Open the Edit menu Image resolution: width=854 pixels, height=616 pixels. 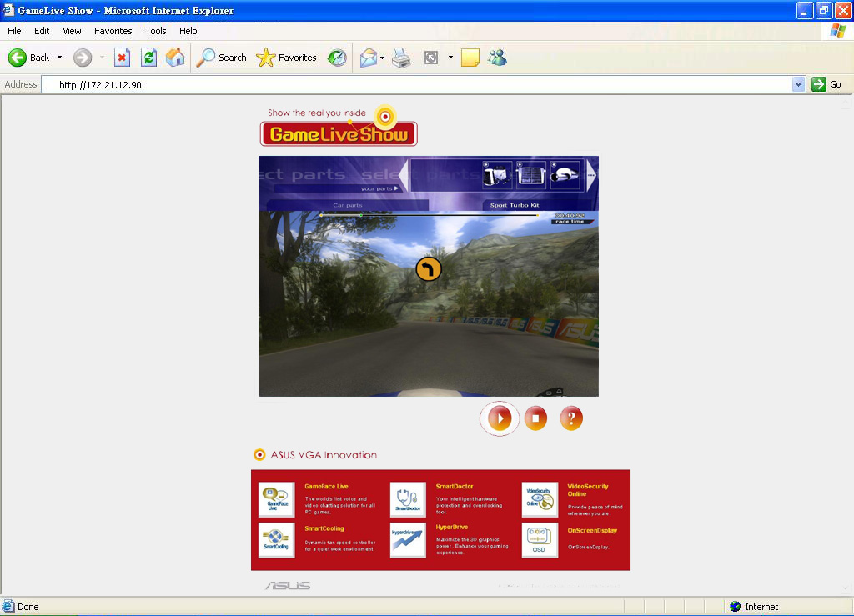click(42, 31)
